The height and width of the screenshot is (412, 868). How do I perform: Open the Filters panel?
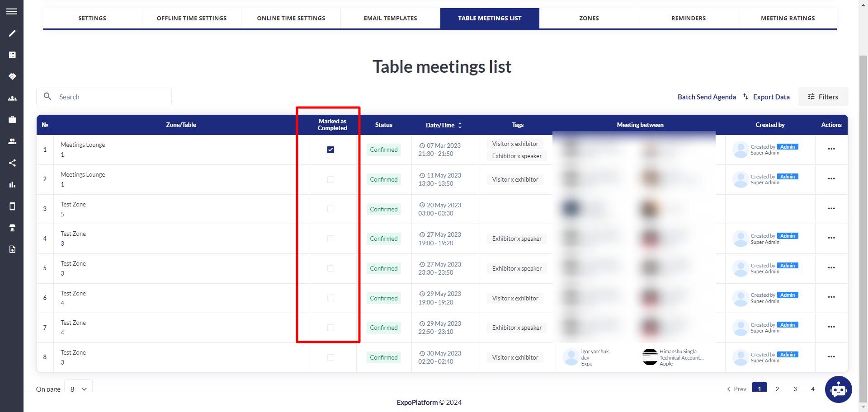[823, 97]
